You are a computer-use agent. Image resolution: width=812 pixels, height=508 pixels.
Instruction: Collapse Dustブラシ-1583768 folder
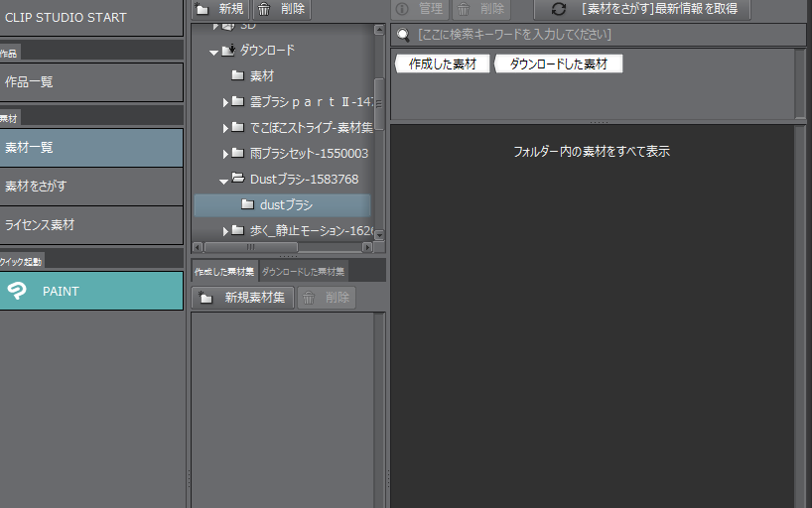(223, 182)
